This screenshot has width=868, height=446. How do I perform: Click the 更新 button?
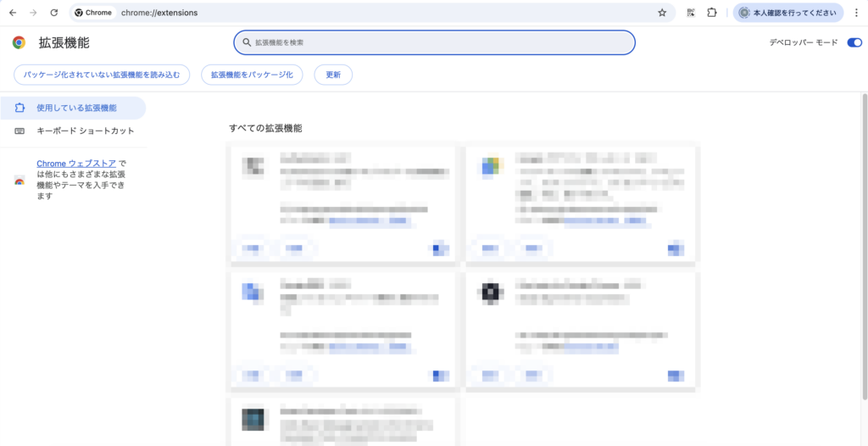click(x=333, y=75)
